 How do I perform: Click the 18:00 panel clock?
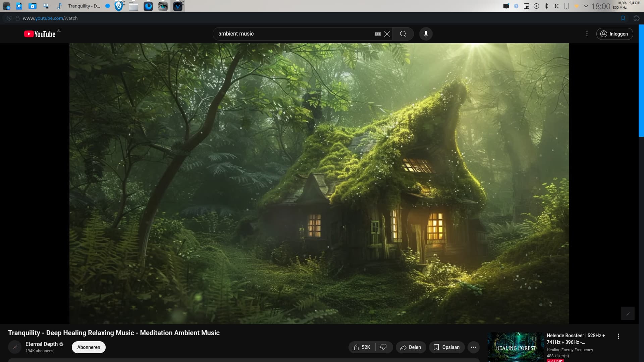(601, 6)
